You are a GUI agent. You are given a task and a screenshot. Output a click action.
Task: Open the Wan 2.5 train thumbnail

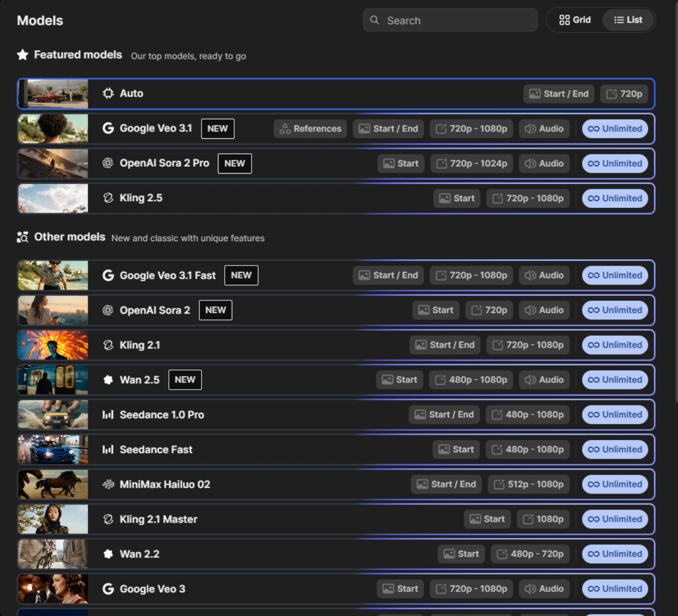(x=53, y=380)
